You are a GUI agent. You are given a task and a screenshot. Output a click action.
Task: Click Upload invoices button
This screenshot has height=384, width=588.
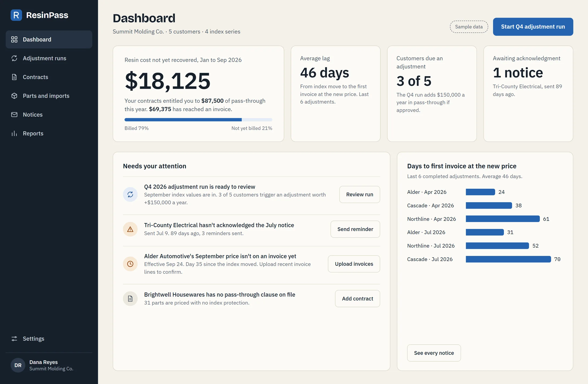tap(354, 264)
